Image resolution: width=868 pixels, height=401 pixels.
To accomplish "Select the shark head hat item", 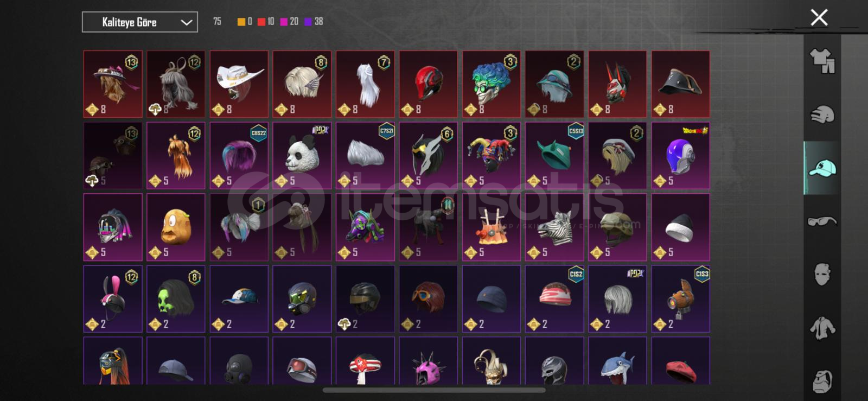I will pos(617,361).
